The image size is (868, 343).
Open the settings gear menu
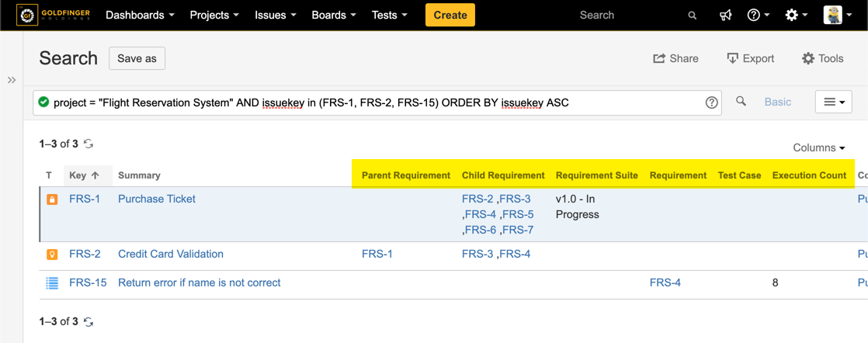coord(795,15)
